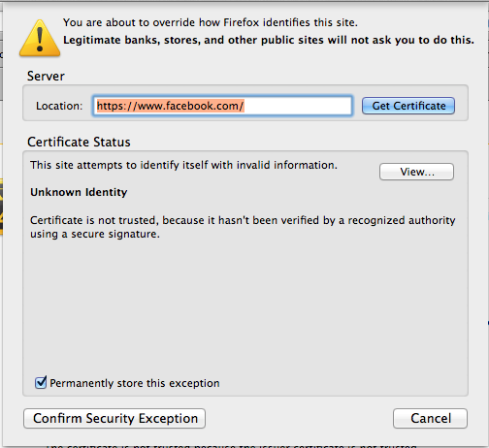Cancel the security exception dialog

[x=430, y=418]
